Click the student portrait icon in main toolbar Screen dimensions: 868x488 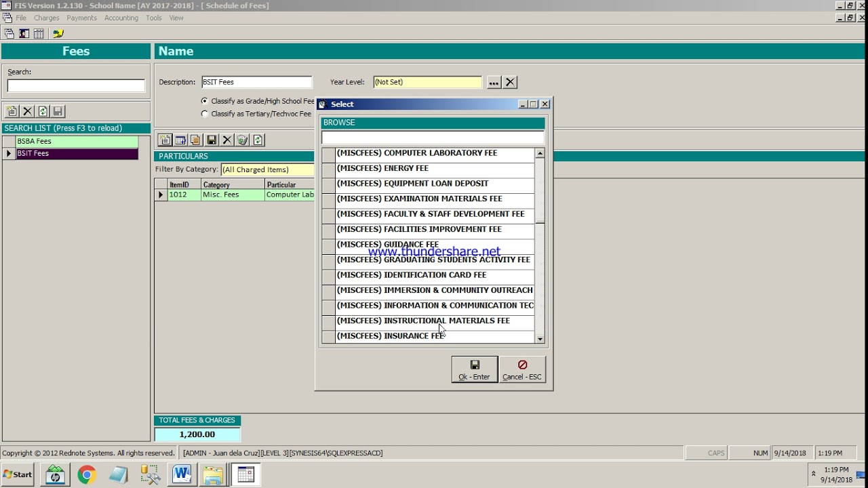tap(24, 33)
